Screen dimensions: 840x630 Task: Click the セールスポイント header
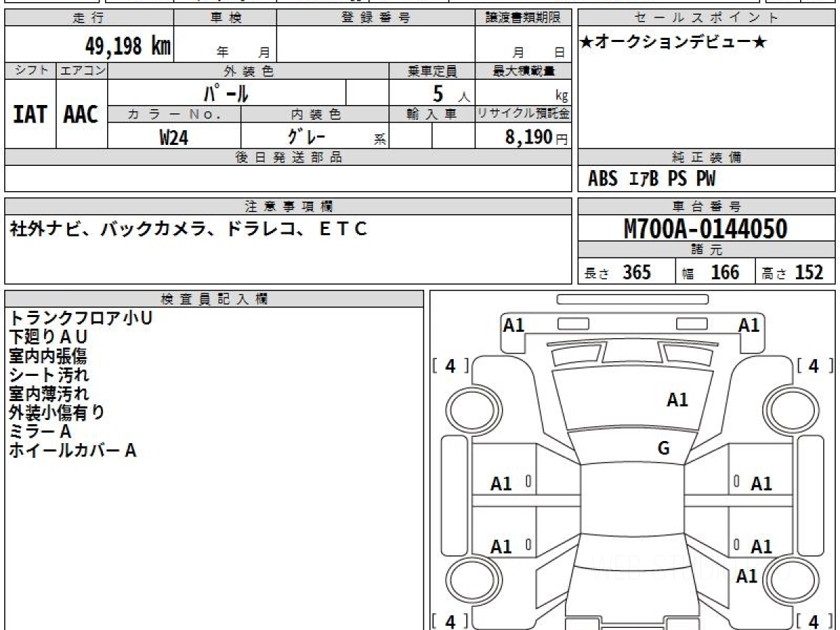coord(706,18)
